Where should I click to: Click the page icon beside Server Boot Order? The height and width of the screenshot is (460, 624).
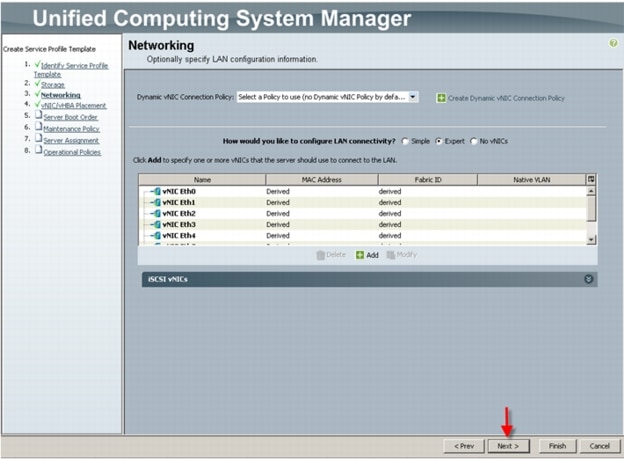click(38, 115)
